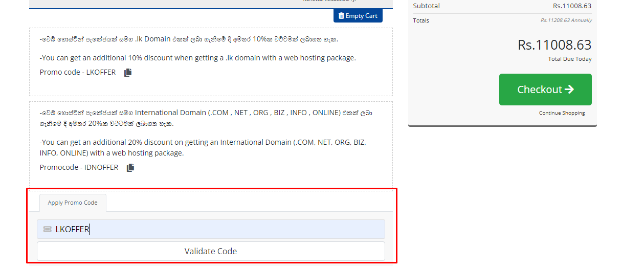Follow the Continue Shopping link
The image size is (644, 266).
click(562, 113)
